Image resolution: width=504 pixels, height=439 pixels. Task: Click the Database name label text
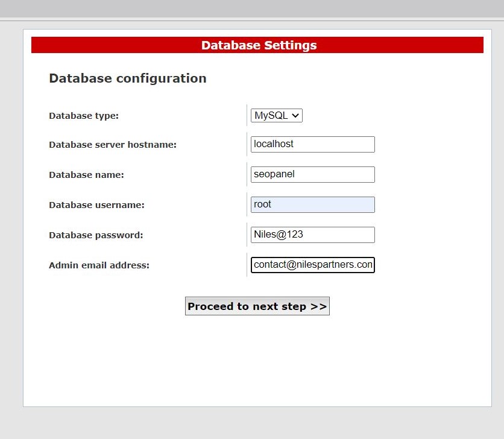pyautogui.click(x=86, y=175)
